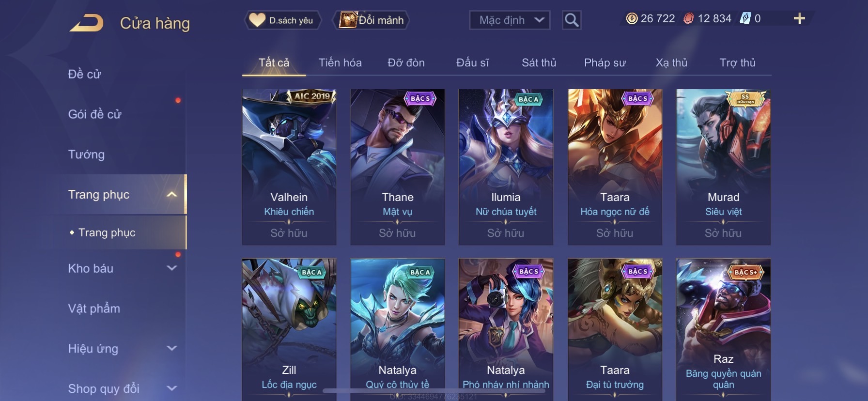Image resolution: width=868 pixels, height=401 pixels.
Task: Open the Mặc định sort dropdown
Action: (510, 20)
